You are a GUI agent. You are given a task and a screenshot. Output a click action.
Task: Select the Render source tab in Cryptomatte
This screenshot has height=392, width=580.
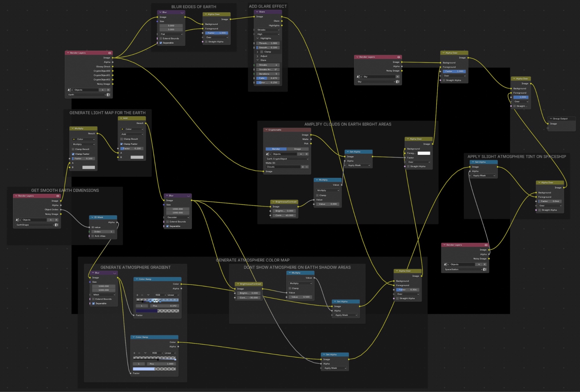pos(276,149)
